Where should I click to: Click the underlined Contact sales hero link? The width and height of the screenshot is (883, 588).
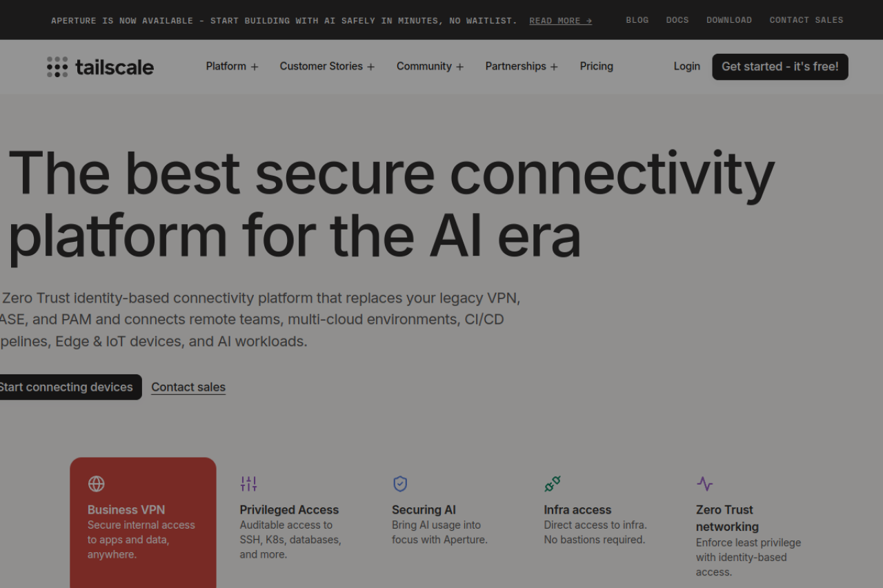[188, 387]
